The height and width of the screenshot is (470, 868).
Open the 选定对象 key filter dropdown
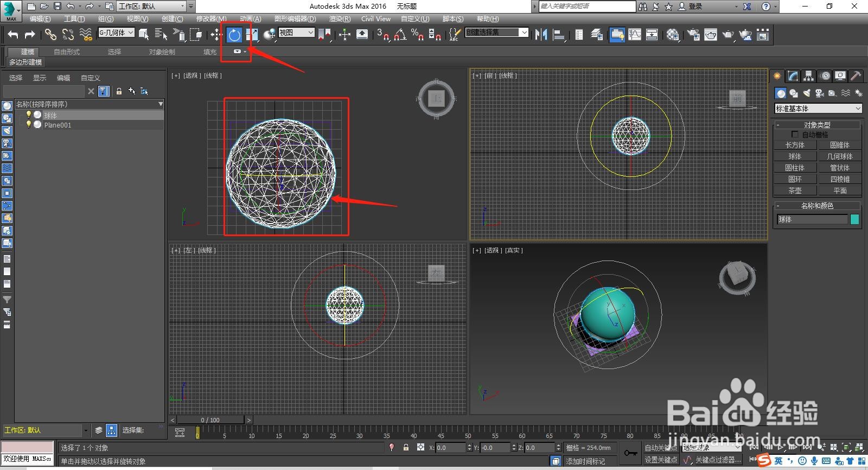[x=711, y=448]
